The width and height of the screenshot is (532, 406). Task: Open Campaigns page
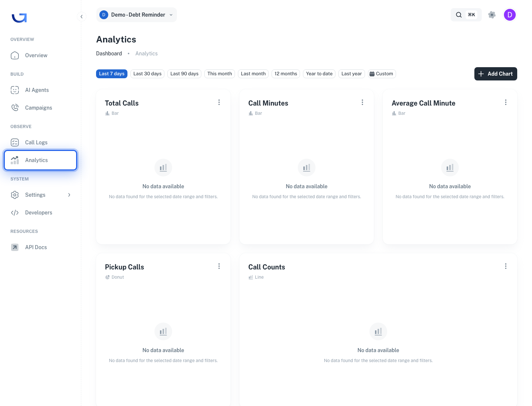(x=40, y=108)
